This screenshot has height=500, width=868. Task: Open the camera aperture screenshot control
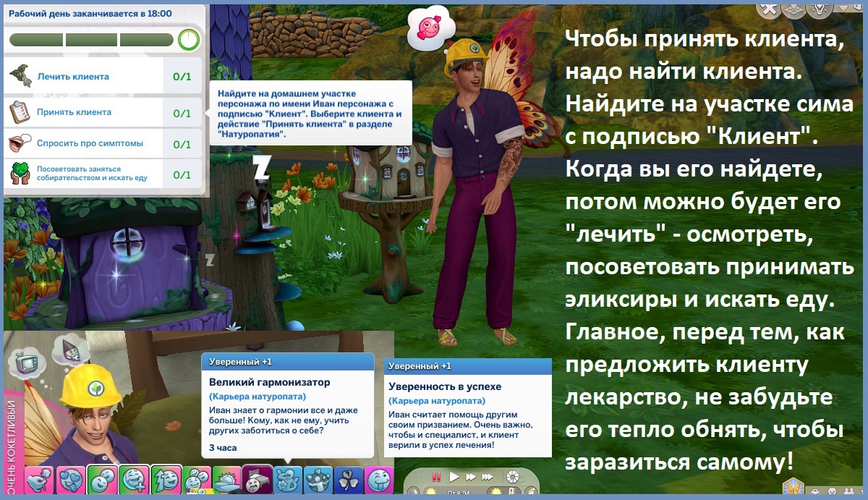[x=513, y=477]
